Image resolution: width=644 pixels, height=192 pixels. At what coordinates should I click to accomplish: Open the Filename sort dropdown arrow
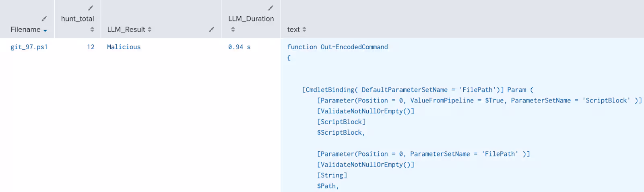[x=45, y=31]
